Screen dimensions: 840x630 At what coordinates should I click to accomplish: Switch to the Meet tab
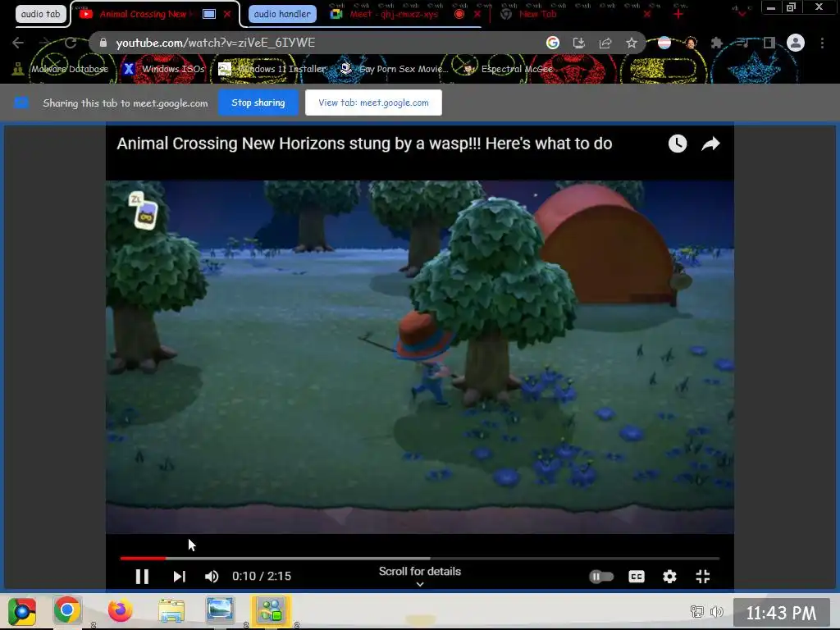coord(394,14)
